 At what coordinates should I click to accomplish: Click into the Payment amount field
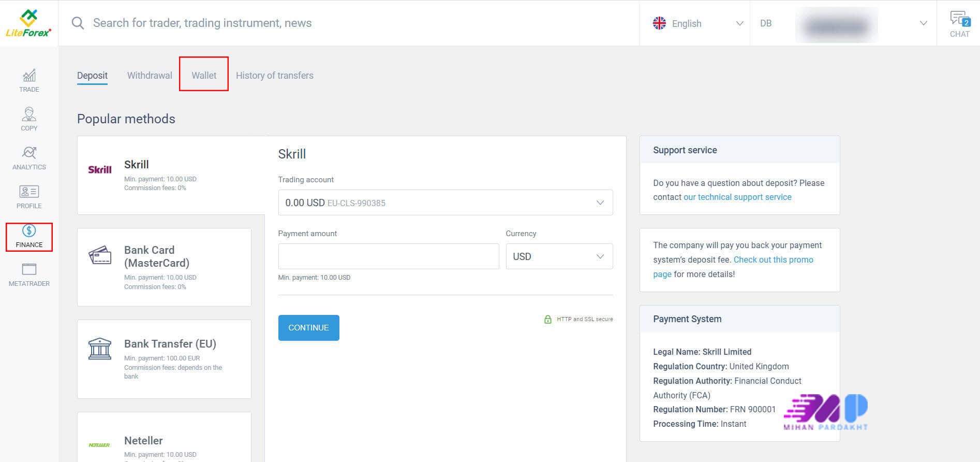point(388,256)
